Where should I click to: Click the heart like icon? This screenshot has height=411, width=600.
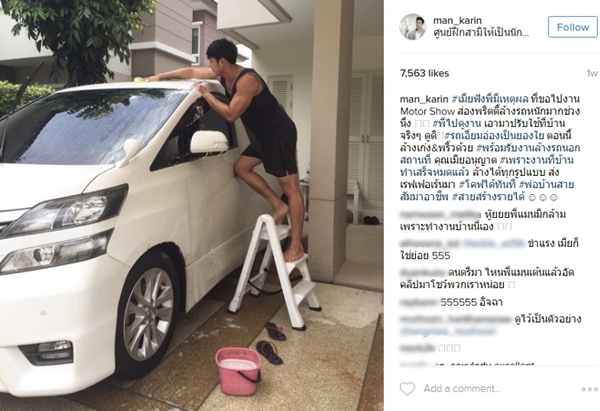407,388
